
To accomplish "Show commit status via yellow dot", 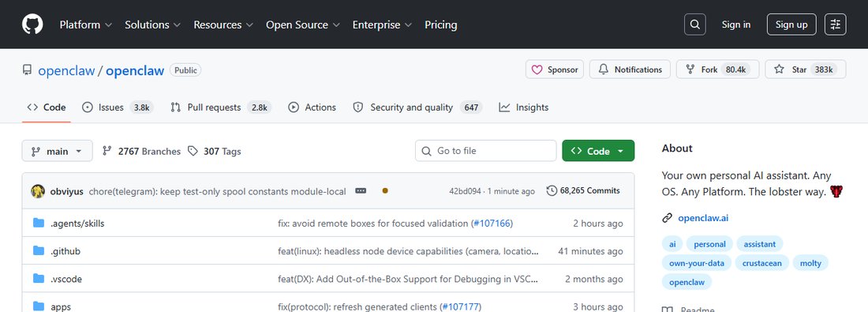I will (x=385, y=190).
